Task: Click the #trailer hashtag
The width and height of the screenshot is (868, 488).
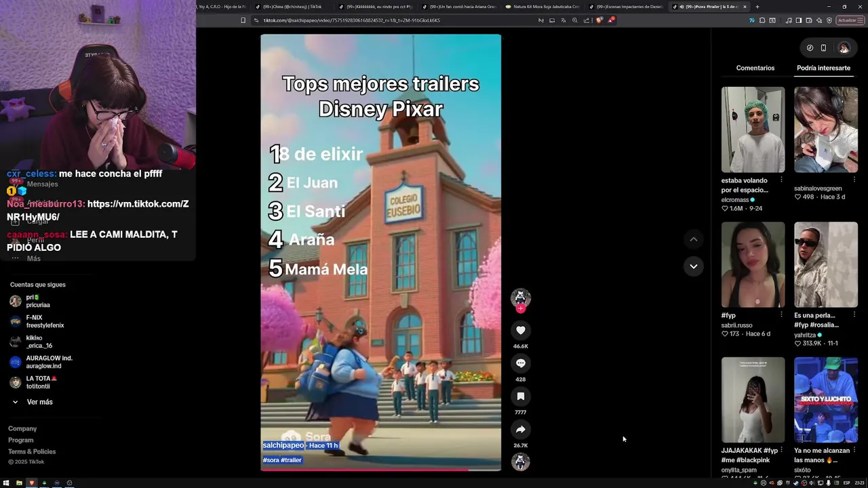Action: [x=292, y=460]
